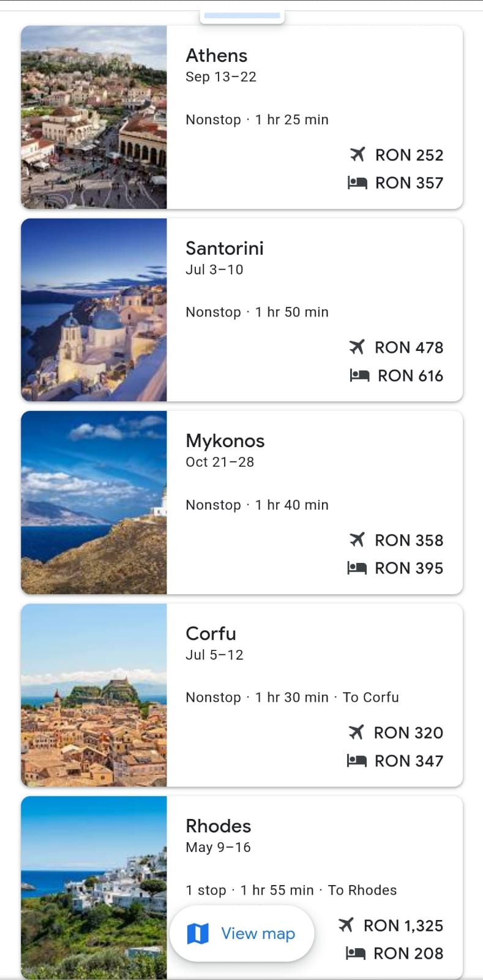Open the Santorini destination title
Image resolution: width=483 pixels, height=980 pixels.
click(x=225, y=248)
